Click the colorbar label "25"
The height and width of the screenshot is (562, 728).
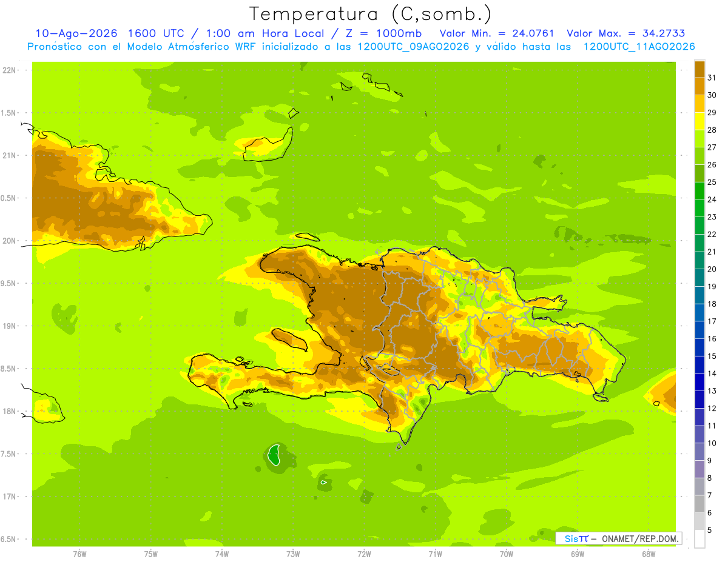(712, 182)
